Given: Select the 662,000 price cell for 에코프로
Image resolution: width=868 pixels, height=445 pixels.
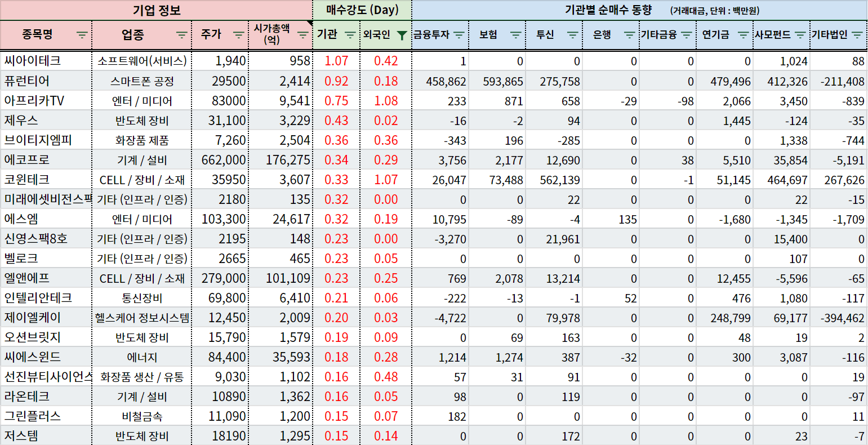Looking at the screenshot, I should [220, 159].
